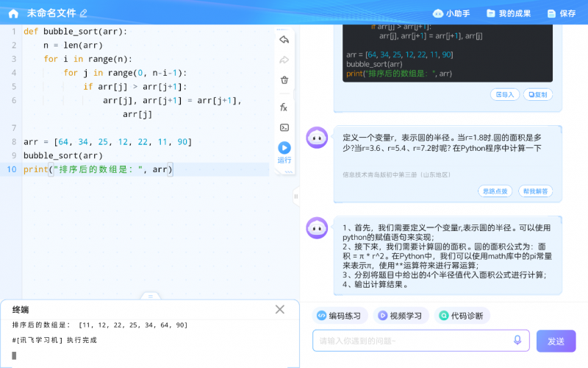Start voice input with microphone icon
Screen dimensions: 588x368
pyautogui.click(x=517, y=340)
